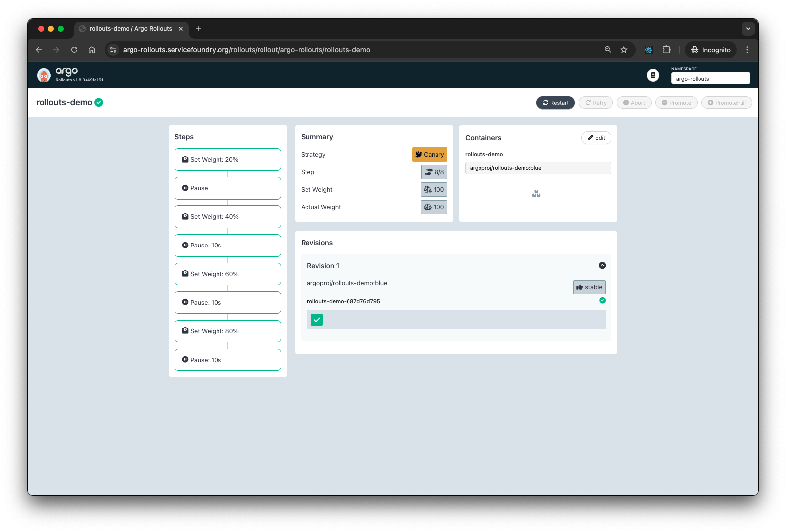The width and height of the screenshot is (786, 532).
Task: Click the add container sidecar icon
Action: [x=536, y=194]
